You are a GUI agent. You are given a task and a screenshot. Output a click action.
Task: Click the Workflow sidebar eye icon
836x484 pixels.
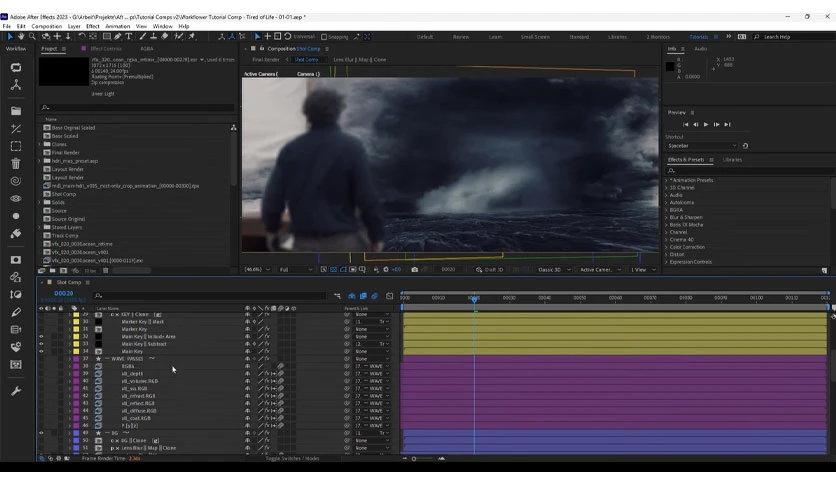point(16,198)
